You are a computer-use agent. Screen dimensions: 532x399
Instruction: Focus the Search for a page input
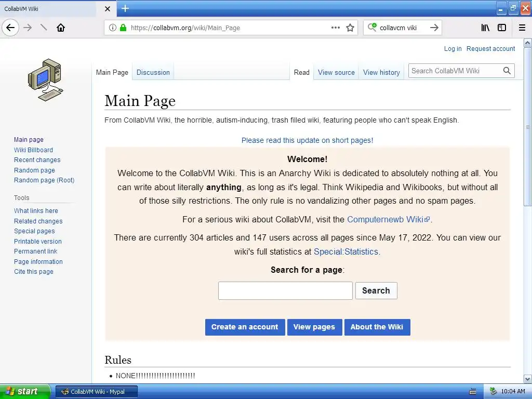pyautogui.click(x=285, y=290)
